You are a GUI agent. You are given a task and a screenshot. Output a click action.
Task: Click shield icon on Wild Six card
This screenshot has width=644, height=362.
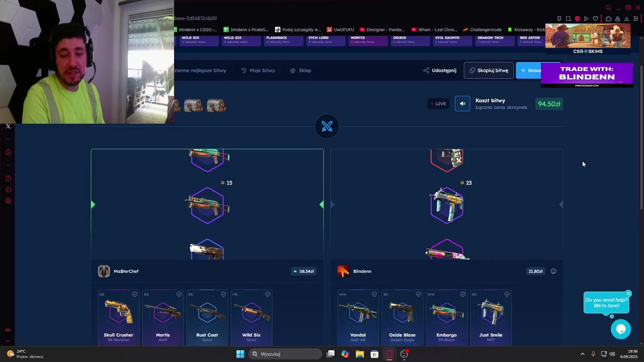point(268,294)
